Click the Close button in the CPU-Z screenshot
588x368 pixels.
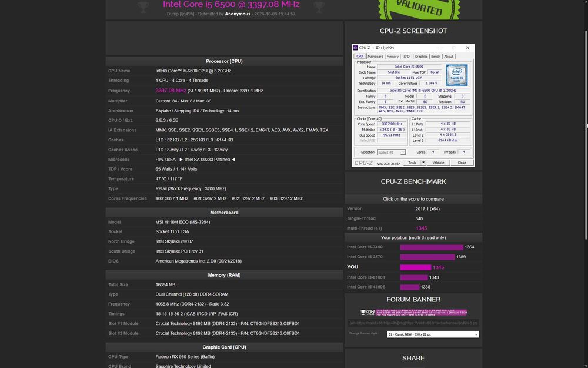click(x=462, y=163)
